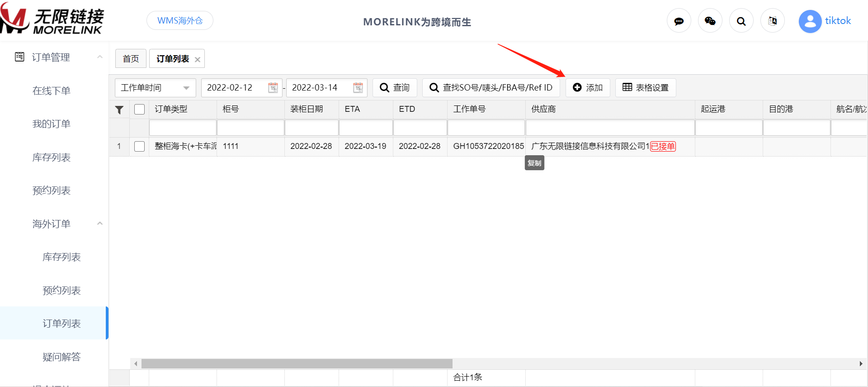Screen dimensions: 868x387
Task: Click the scrollbar left arrow
Action: click(x=136, y=363)
